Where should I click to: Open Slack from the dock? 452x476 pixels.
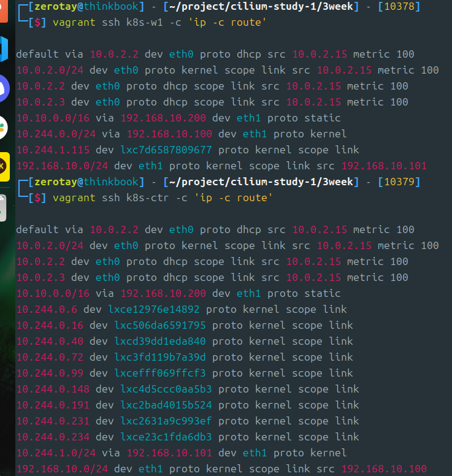click(4, 128)
